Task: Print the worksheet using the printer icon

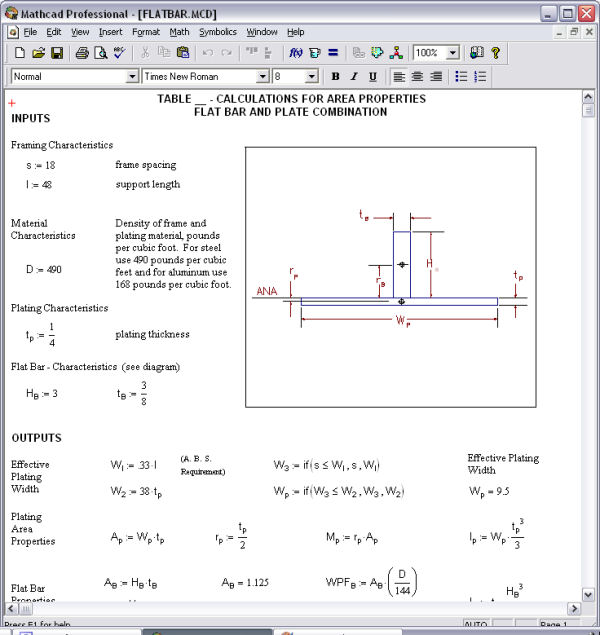Action: tap(83, 53)
